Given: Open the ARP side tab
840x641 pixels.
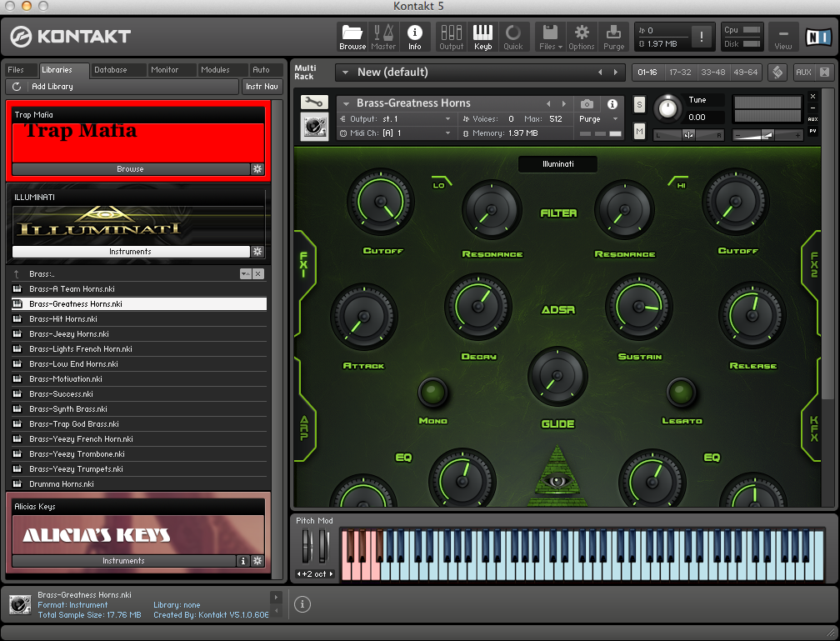Looking at the screenshot, I should tap(304, 428).
